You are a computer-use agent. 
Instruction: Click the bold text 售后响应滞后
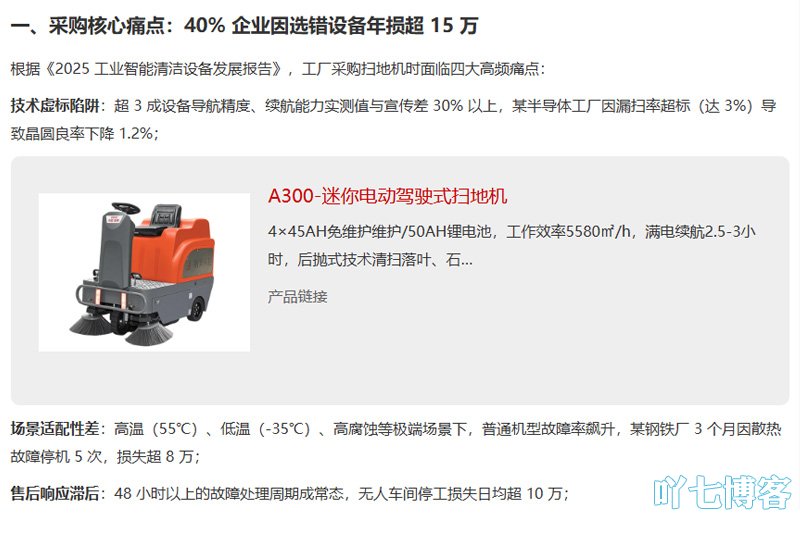point(55,493)
